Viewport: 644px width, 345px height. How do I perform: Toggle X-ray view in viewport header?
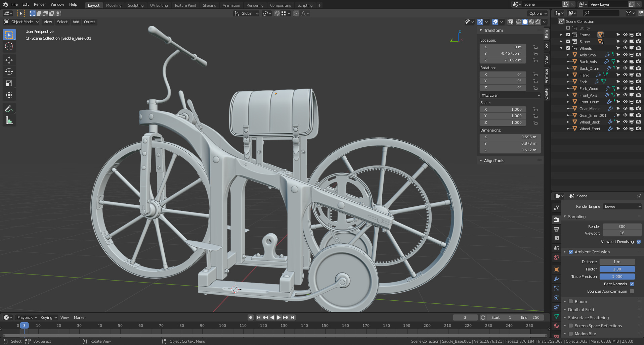[510, 22]
